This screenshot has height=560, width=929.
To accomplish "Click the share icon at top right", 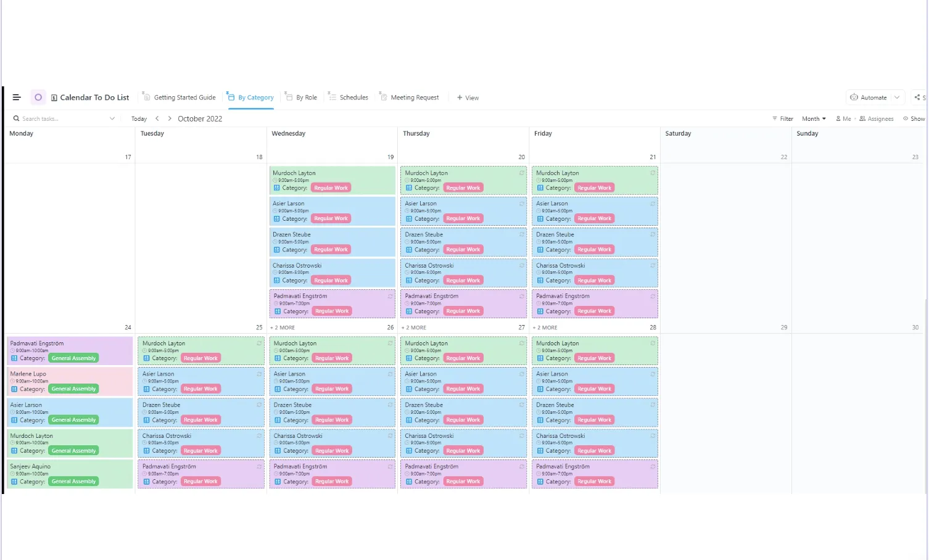I will (917, 97).
